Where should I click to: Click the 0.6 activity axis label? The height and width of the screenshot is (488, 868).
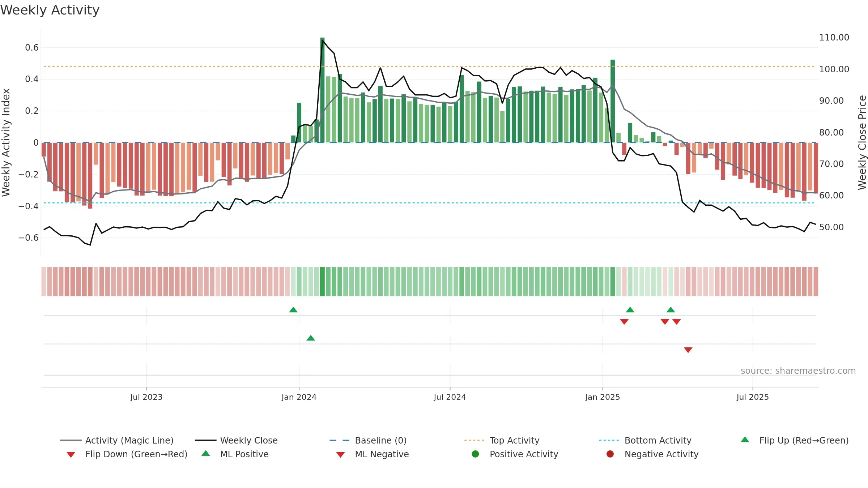point(32,48)
